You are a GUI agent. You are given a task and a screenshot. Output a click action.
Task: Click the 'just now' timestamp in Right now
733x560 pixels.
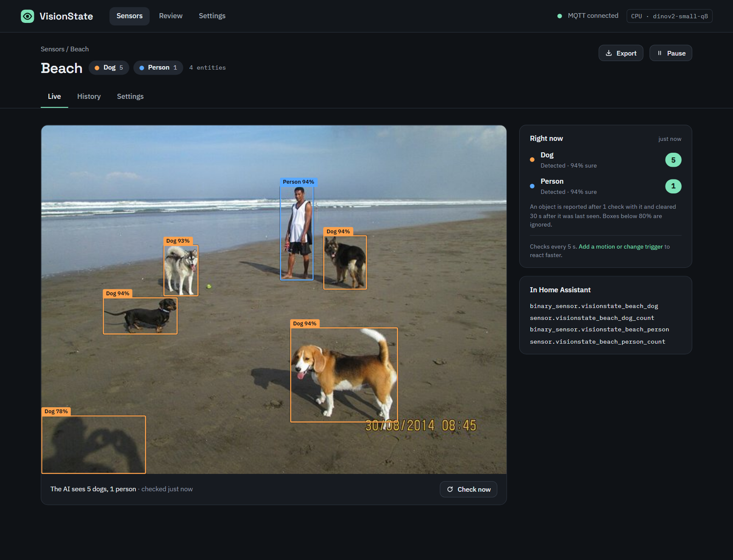click(x=670, y=139)
